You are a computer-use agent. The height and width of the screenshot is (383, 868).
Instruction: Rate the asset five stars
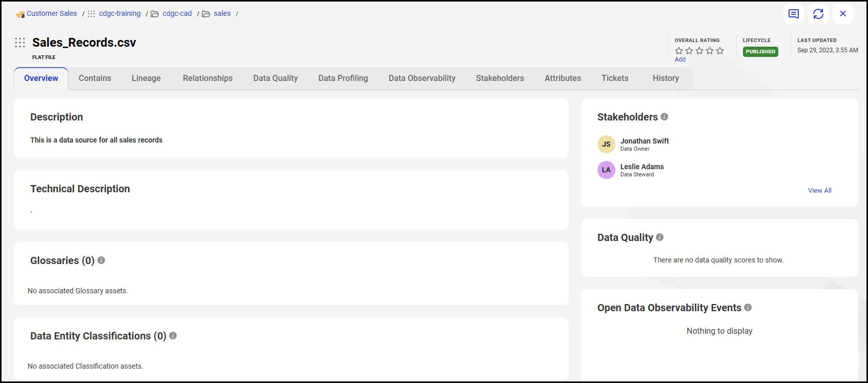coord(720,50)
